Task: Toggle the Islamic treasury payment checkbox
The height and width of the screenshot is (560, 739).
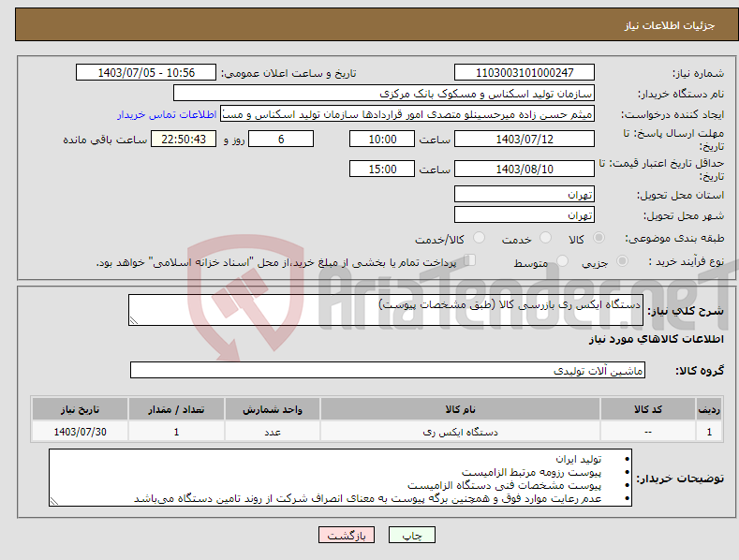Action: point(469,260)
